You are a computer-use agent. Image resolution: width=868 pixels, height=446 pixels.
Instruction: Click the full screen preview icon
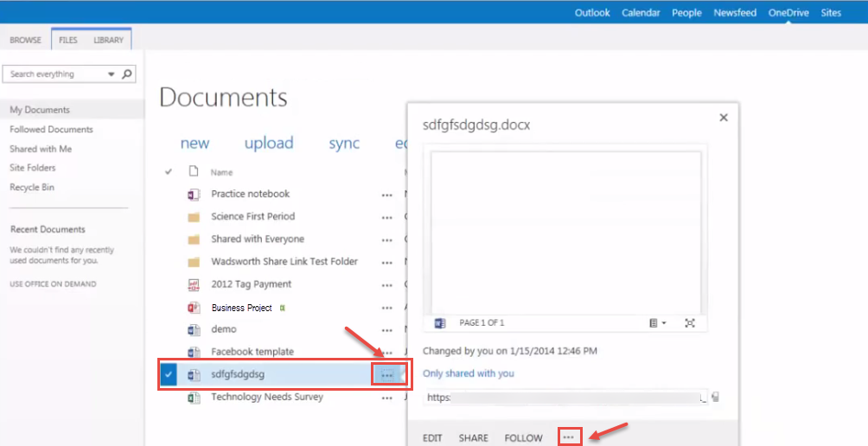click(x=690, y=323)
